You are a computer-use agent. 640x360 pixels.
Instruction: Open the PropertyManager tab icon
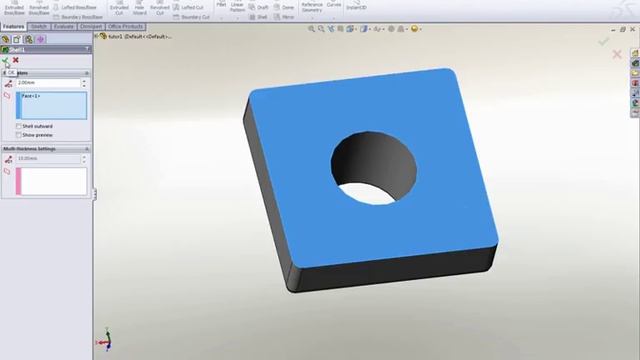click(x=17, y=40)
